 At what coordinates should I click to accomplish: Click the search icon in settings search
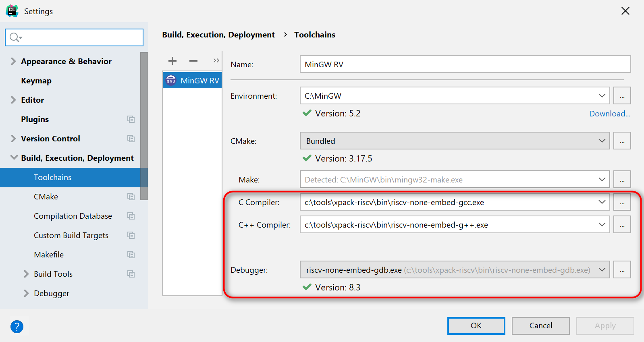[15, 37]
